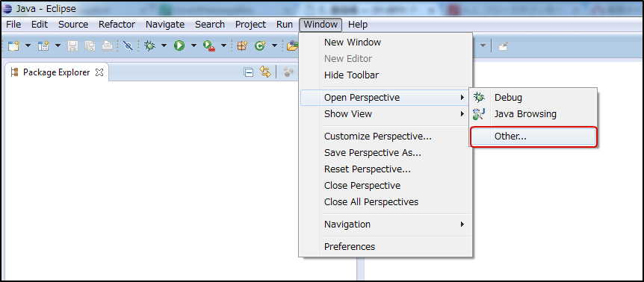
Task: Select Hide Toolbar menu entry
Action: pyautogui.click(x=386, y=75)
